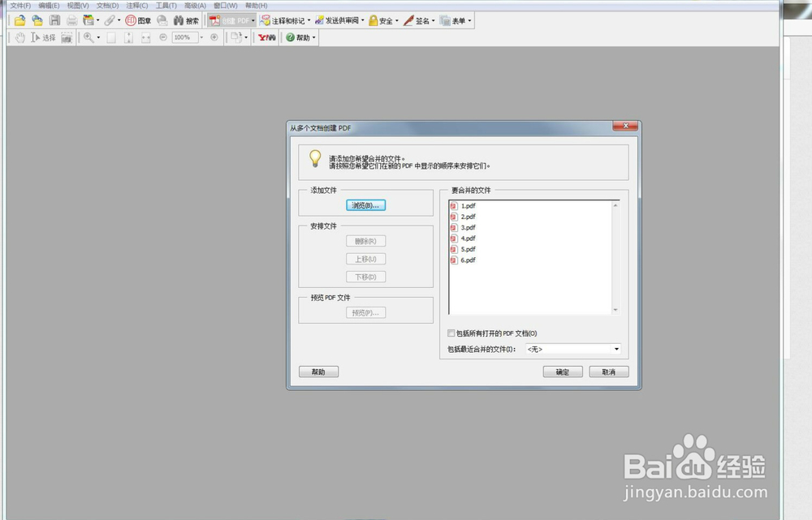Open the 窗口(W) menu
Screen dimensions: 812x520
click(x=225, y=6)
